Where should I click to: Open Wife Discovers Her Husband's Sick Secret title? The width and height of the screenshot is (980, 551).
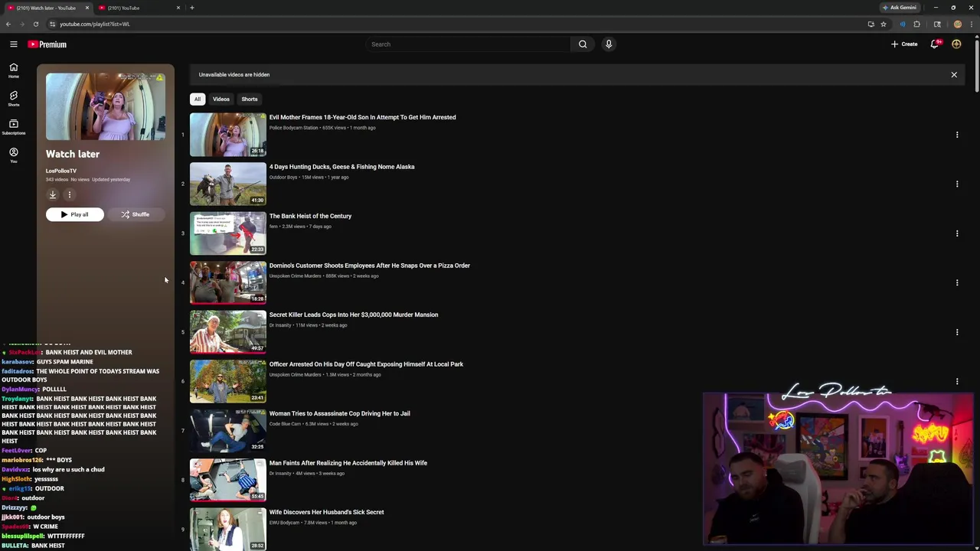tap(327, 512)
